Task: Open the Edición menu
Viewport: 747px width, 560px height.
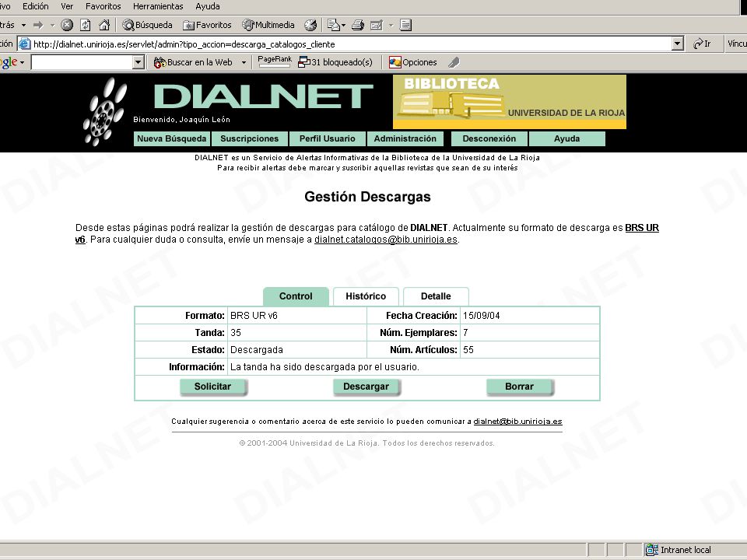Action: [36, 6]
